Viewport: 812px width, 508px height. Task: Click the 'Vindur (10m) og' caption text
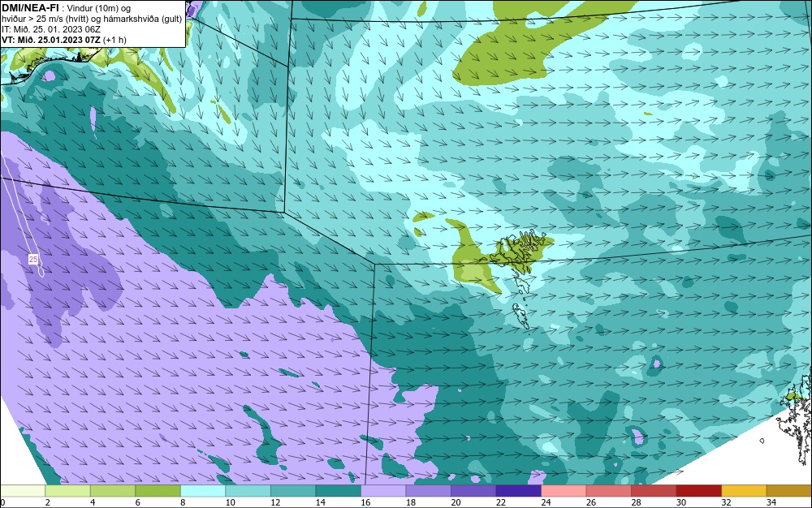99,8
